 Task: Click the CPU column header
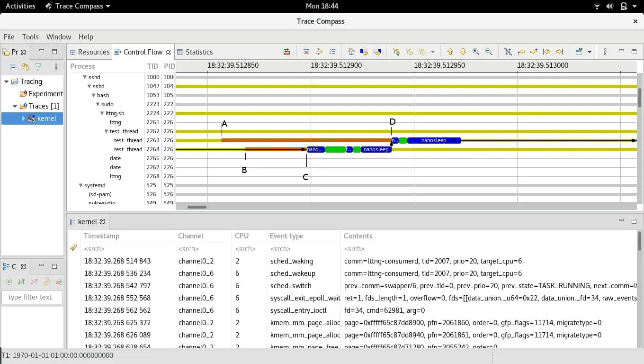coord(249,236)
